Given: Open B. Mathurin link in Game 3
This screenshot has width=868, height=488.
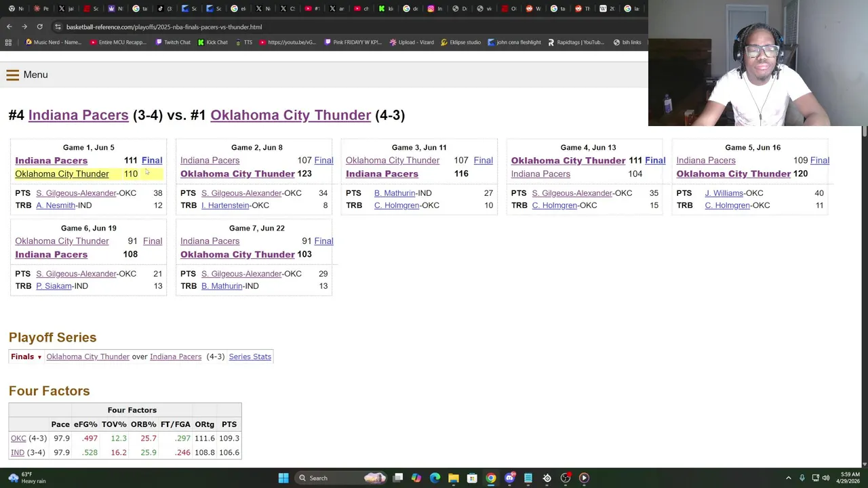Looking at the screenshot, I should (395, 193).
